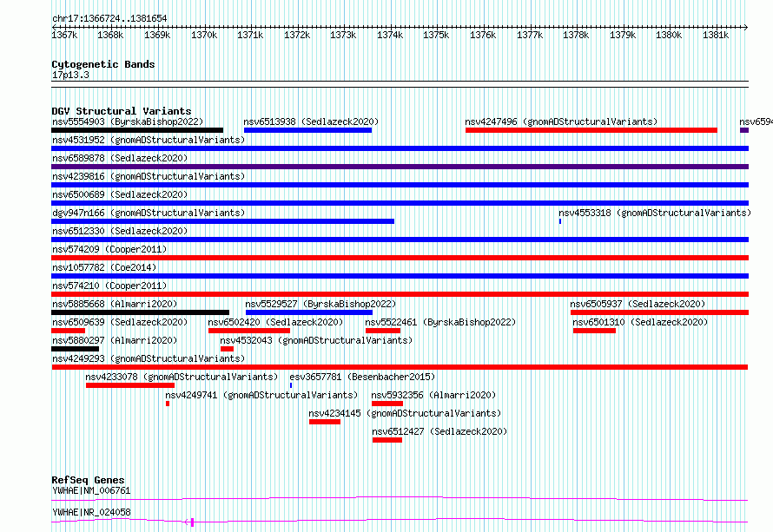
Task: Select the nsv4249293 gnomAD variant label
Action: (149, 358)
